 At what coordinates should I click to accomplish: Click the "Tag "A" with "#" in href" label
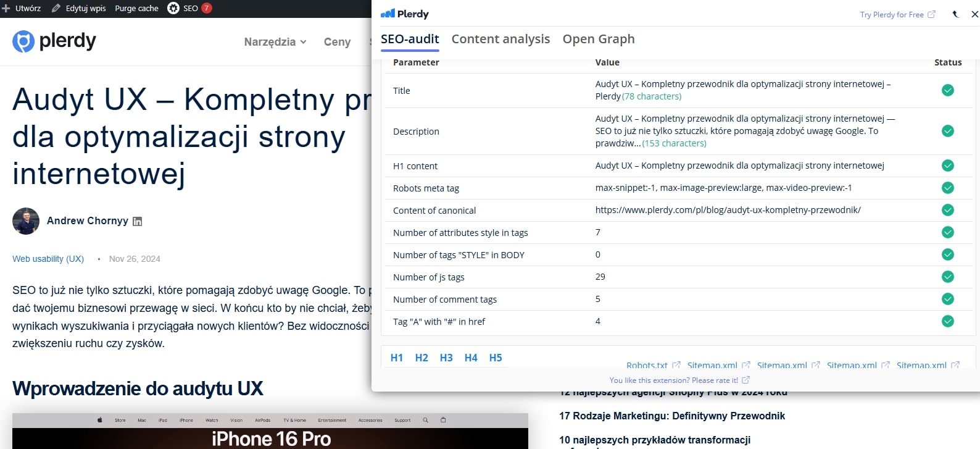(439, 322)
